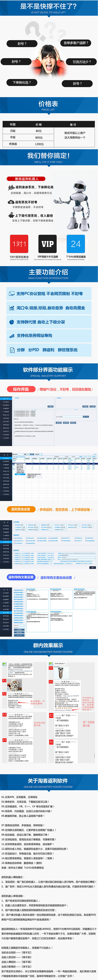The image size is (98, 980).
Task: Select the 80元 price cell
Action: (x=39, y=131)
